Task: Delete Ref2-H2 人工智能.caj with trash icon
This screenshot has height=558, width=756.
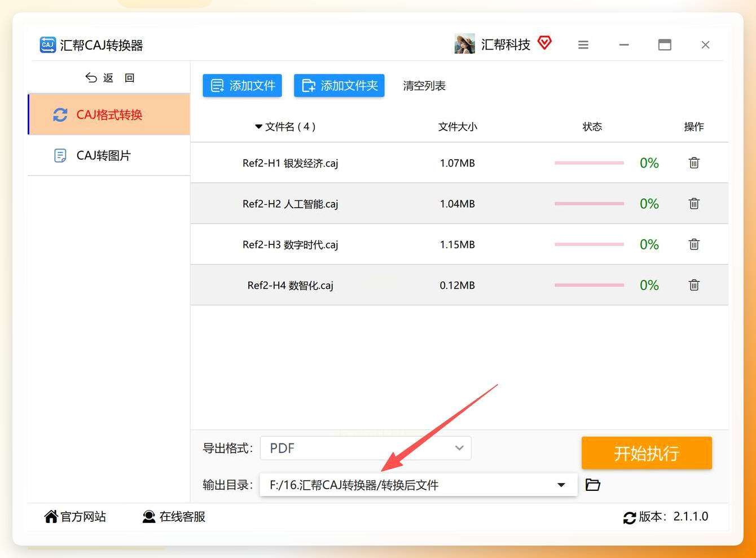Action: [694, 204]
